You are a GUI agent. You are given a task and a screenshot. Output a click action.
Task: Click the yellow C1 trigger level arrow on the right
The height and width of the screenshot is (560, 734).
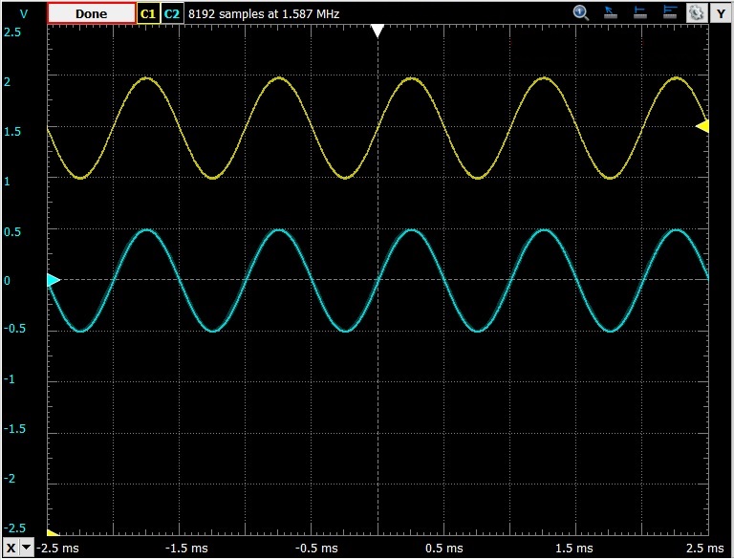702,126
